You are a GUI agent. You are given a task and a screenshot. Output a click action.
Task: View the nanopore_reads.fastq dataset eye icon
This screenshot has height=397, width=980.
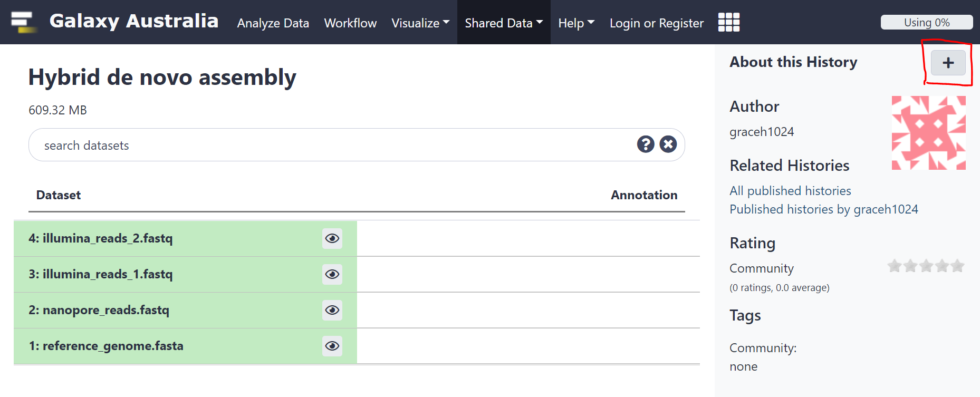coord(332,311)
